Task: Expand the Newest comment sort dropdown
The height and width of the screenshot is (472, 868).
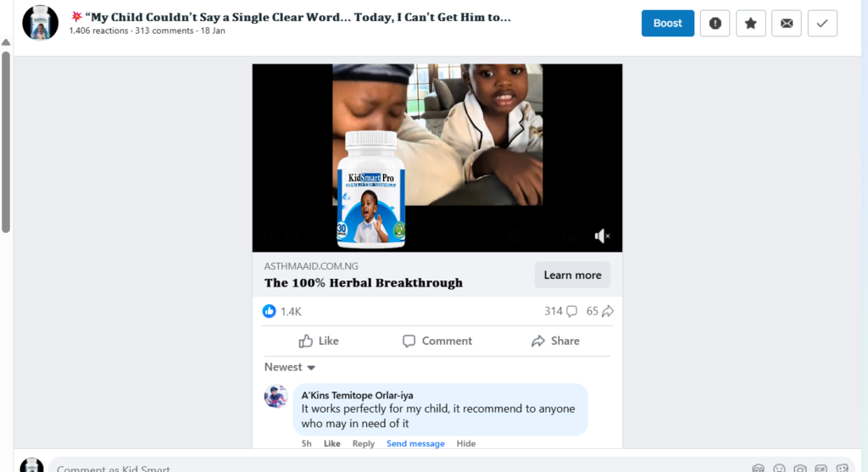Action: [x=290, y=367]
